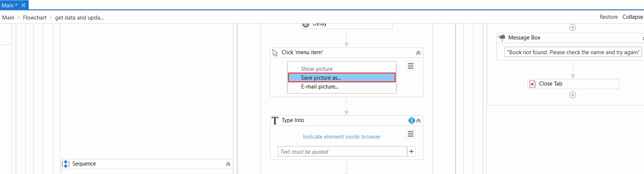This screenshot has height=174, width=644.
Task: Click the mouse cursor icon on Click activity
Action: coord(275,53)
